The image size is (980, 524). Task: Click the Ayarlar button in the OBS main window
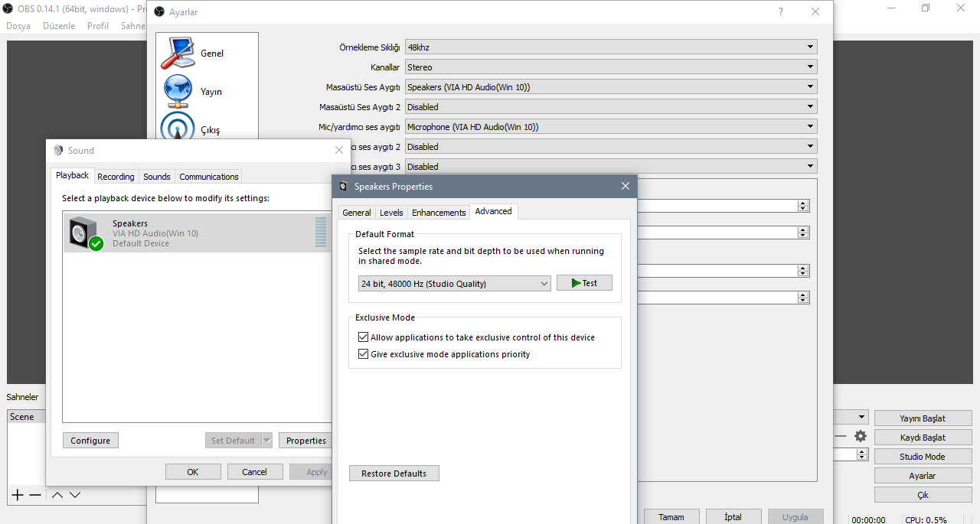coord(923,476)
